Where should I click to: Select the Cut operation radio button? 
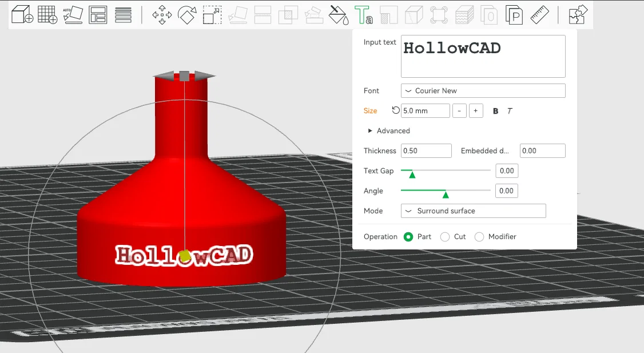(445, 237)
